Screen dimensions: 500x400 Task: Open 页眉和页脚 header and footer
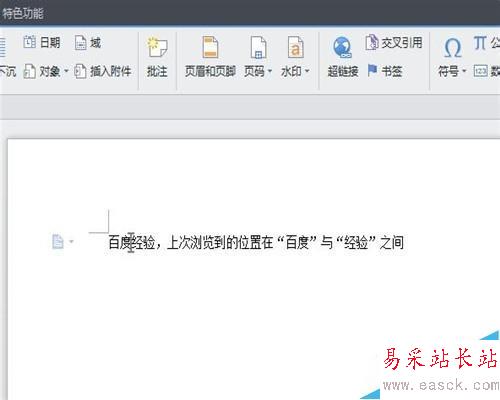coord(210,58)
